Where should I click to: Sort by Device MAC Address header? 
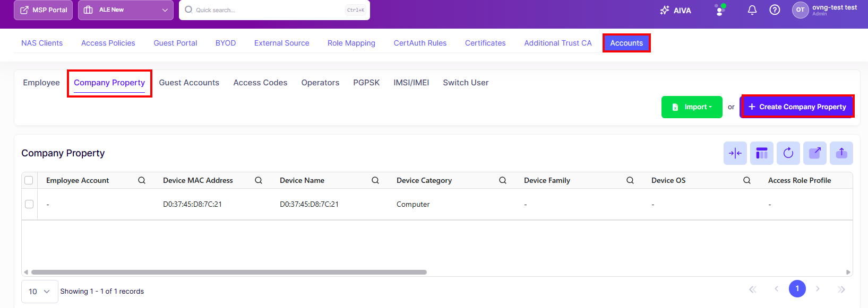pyautogui.click(x=198, y=180)
